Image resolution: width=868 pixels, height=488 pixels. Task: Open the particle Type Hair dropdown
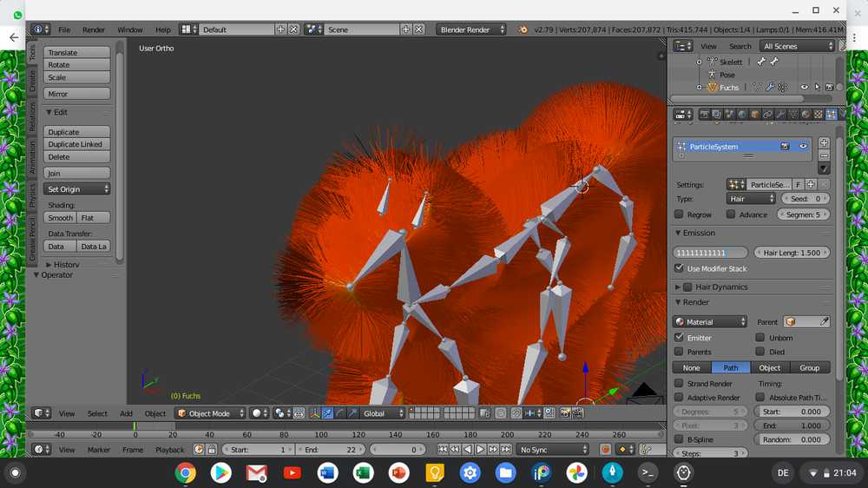coord(751,199)
